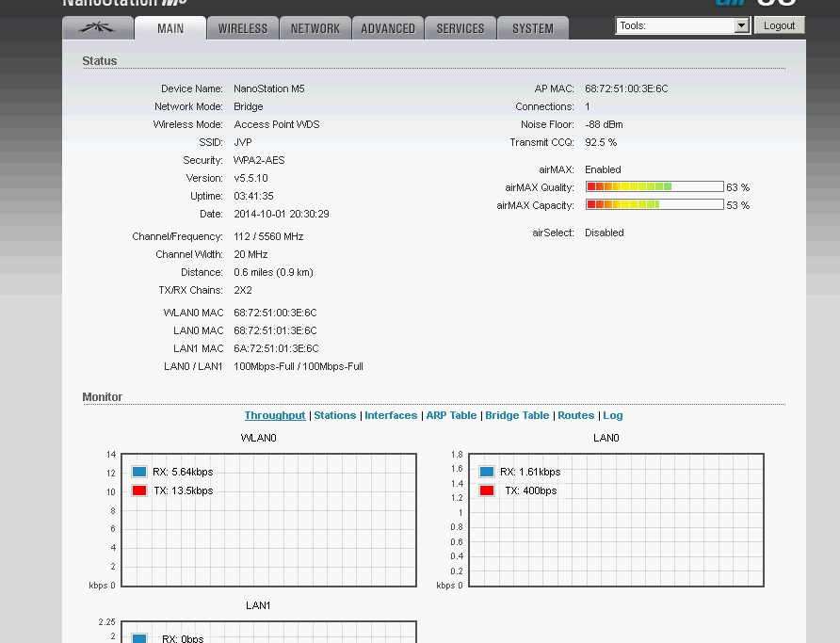This screenshot has height=643, width=840.
Task: Click the WLAN0 RX: 5.64kbps reading
Action: coord(183,472)
